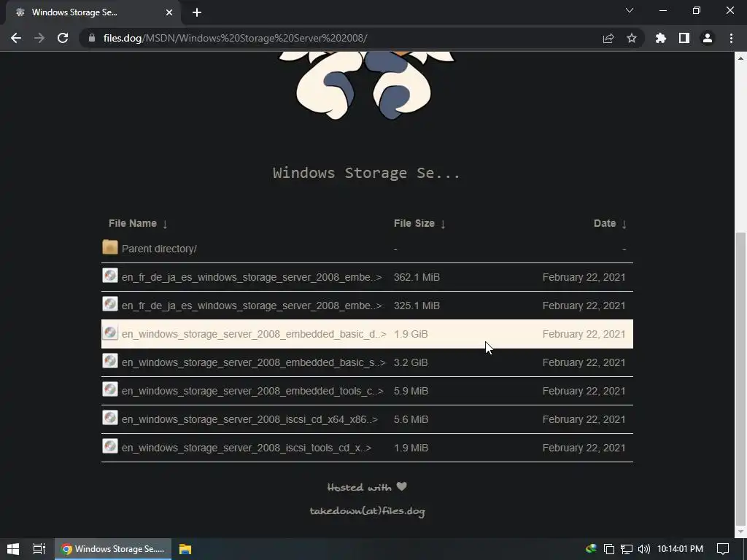Select the Chrome taskbar button
This screenshot has height=560, width=747.
click(113, 549)
